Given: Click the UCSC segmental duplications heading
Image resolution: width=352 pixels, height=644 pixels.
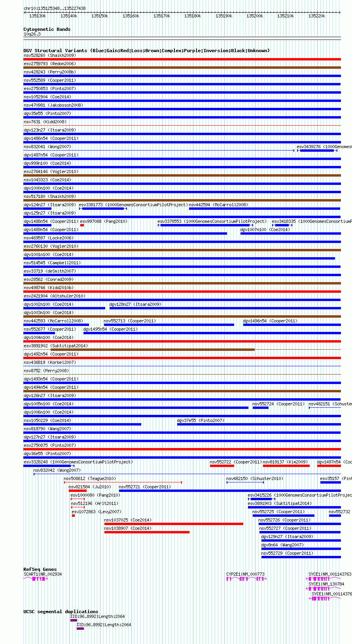Looking at the screenshot, I should (61, 612).
